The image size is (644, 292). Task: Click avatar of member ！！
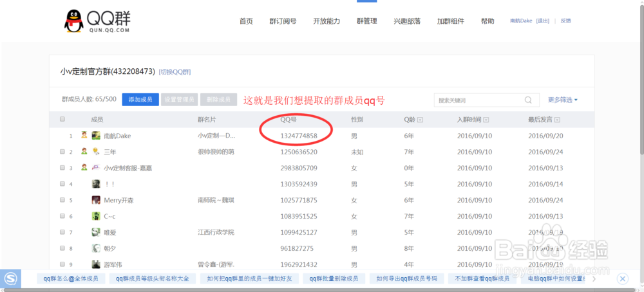[96, 184]
